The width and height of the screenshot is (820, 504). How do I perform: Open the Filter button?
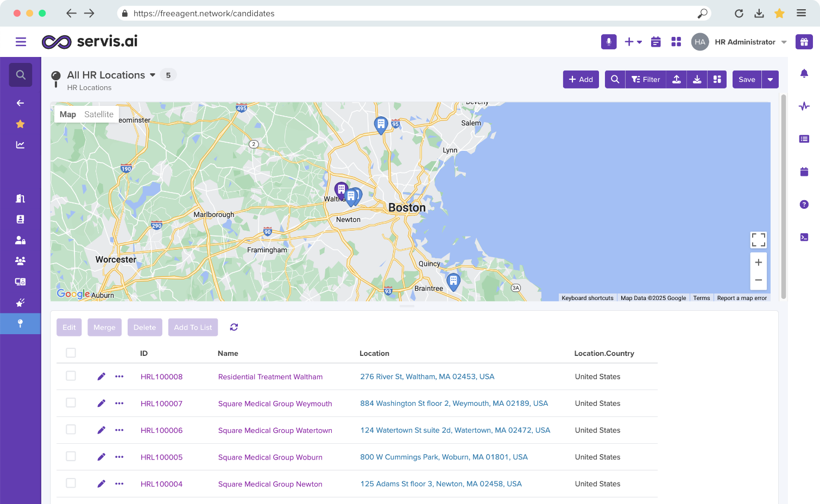(x=646, y=79)
